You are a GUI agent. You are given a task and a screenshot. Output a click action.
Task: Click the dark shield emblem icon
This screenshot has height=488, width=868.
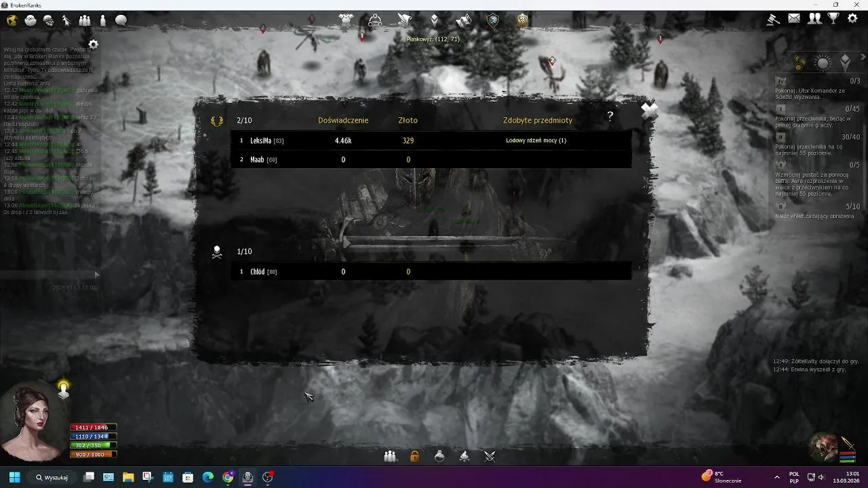493,20
